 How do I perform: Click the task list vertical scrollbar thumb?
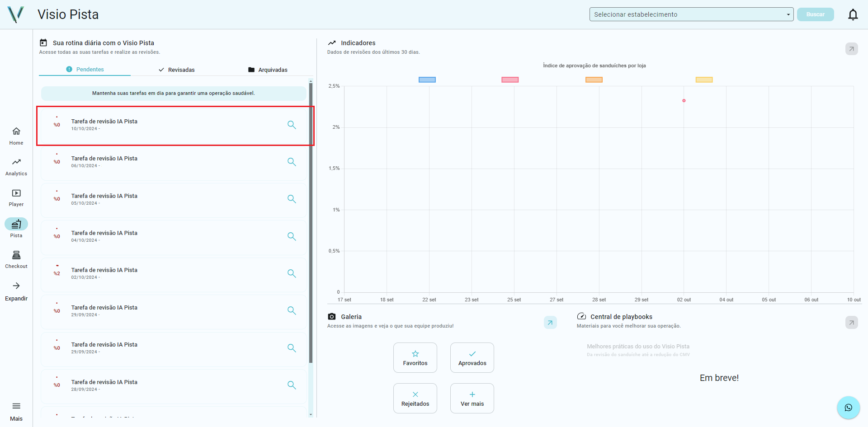311,223
